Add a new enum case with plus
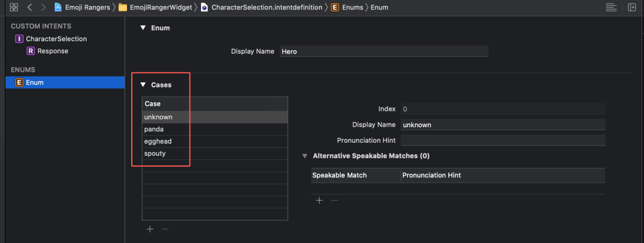This screenshot has height=243, width=644. 150,229
